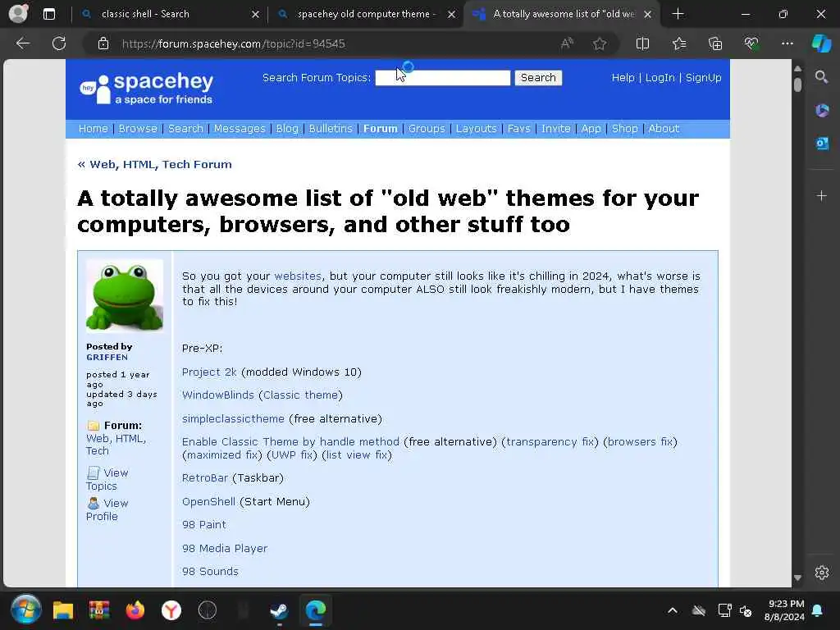
Task: Reload the page with refresh icon
Action: click(x=59, y=43)
